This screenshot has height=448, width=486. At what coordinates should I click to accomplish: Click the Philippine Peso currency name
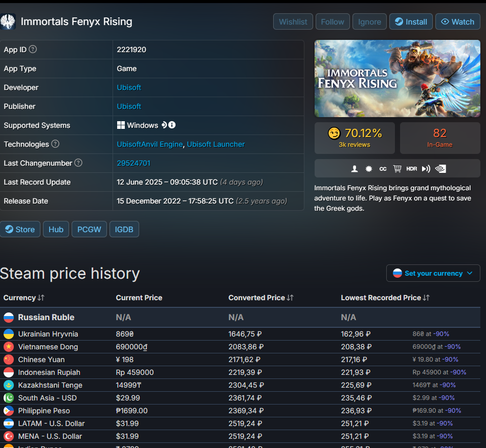click(44, 411)
